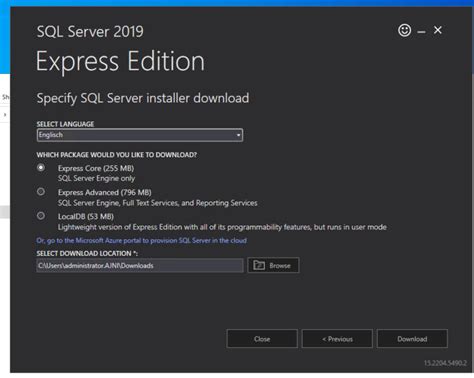The height and width of the screenshot is (378, 474).
Task: Click the 'Specify SQL Server installer download' heading
Action: (143, 98)
